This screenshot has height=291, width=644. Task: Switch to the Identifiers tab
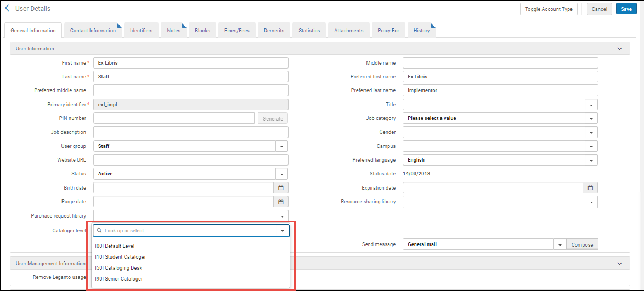[142, 30]
